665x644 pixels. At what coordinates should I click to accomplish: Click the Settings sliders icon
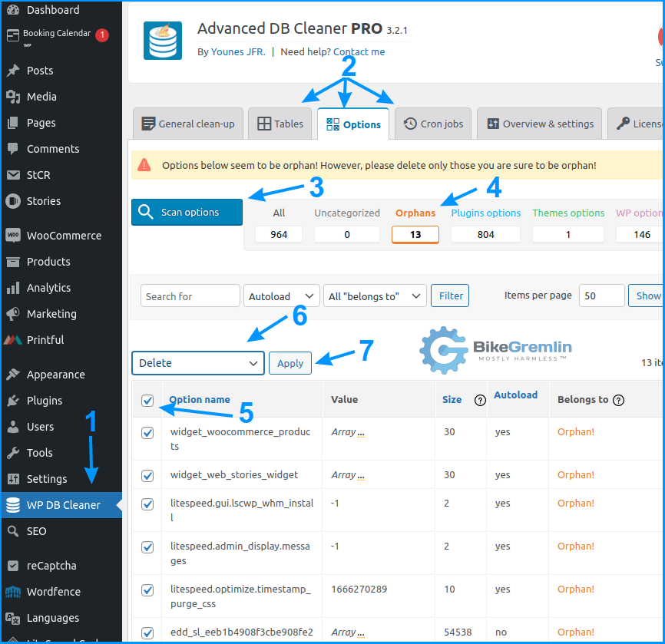pos(13,479)
